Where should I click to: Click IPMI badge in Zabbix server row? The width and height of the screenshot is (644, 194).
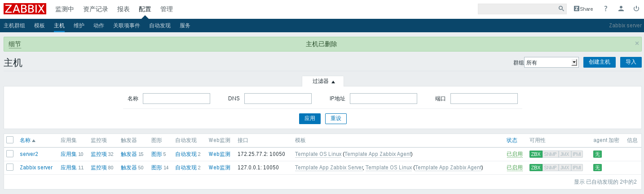(x=577, y=168)
